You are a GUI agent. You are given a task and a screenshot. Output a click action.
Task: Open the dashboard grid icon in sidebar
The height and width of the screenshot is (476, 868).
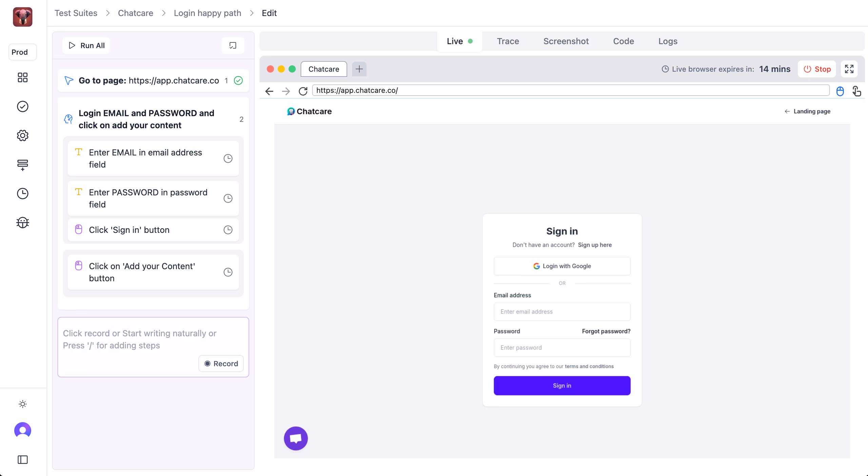(23, 77)
